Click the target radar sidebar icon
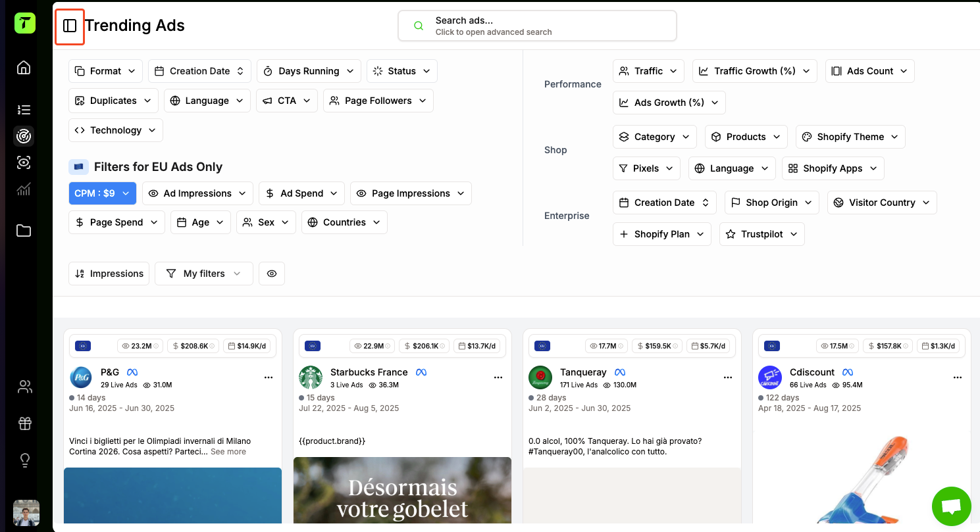The image size is (980, 532). [24, 136]
